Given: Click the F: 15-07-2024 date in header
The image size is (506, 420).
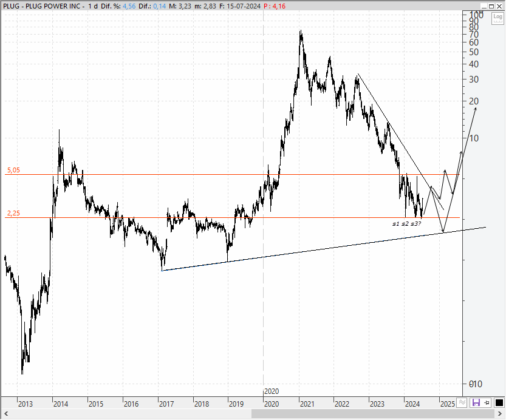Looking at the screenshot, I should point(240,6).
